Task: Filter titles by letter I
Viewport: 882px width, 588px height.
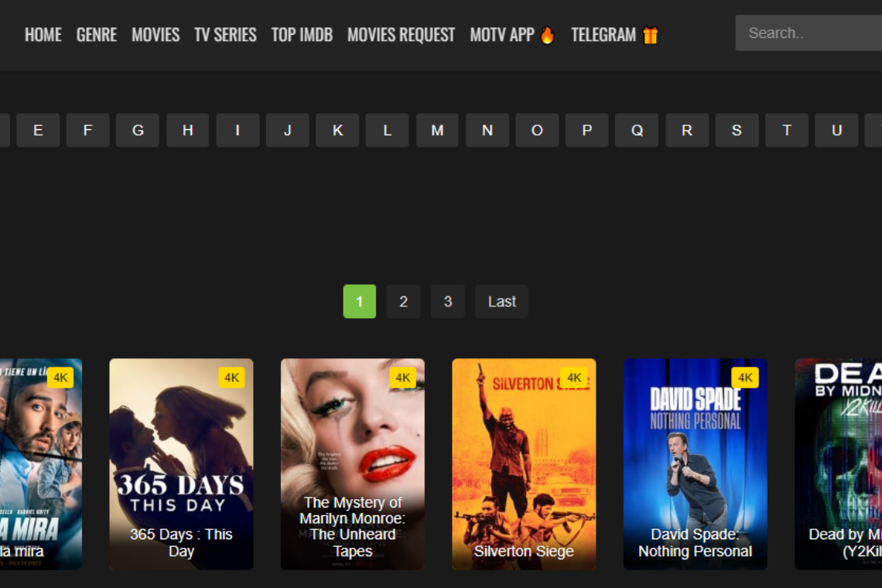Action: coord(238,130)
